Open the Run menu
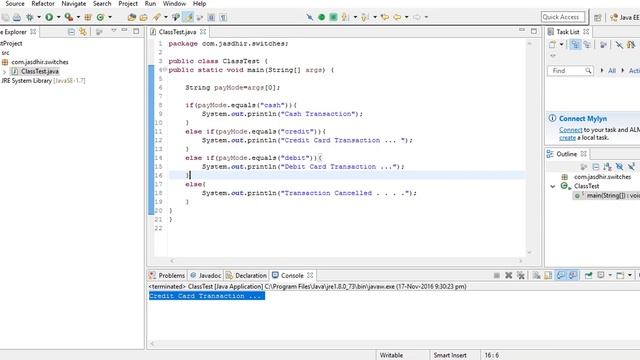 pos(150,4)
